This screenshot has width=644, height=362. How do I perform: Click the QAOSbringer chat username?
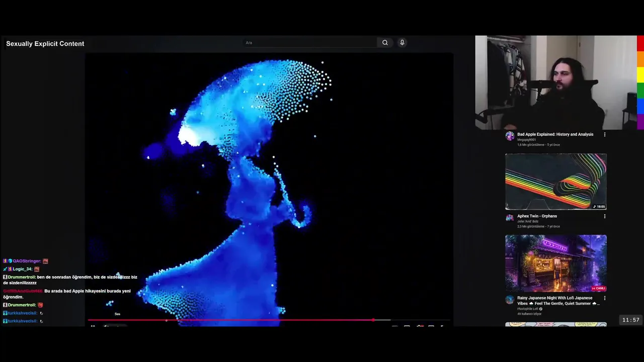[27, 261]
